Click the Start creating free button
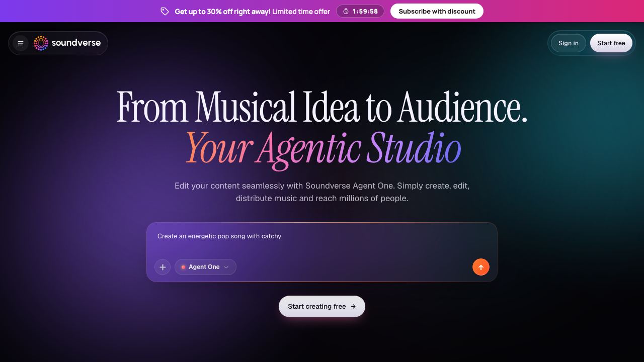This screenshot has height=362, width=644. 322,306
